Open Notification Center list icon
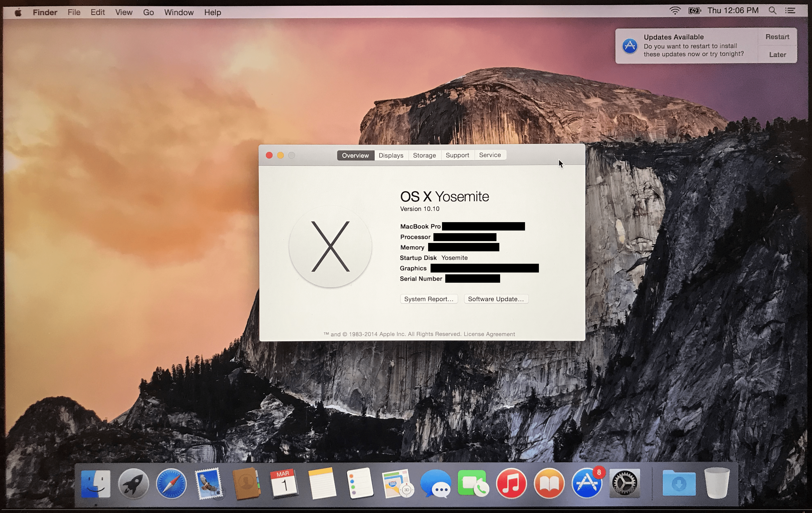 pos(790,10)
